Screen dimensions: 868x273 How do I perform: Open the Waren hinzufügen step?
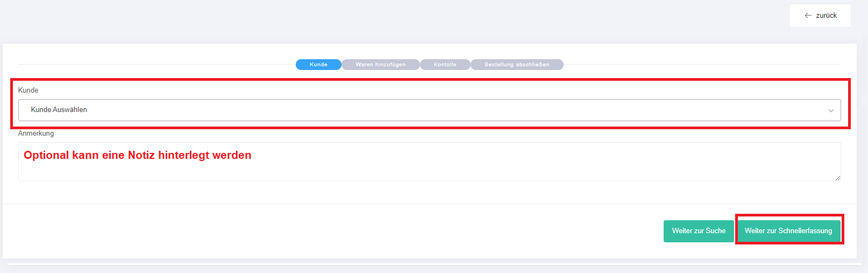381,65
